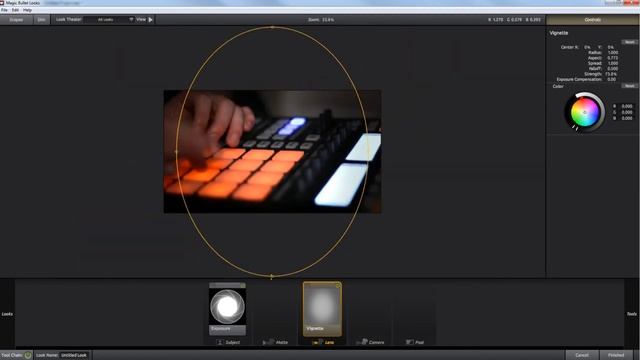Click the RGB readout in the top bar
640x360 pixels.
coord(514,20)
